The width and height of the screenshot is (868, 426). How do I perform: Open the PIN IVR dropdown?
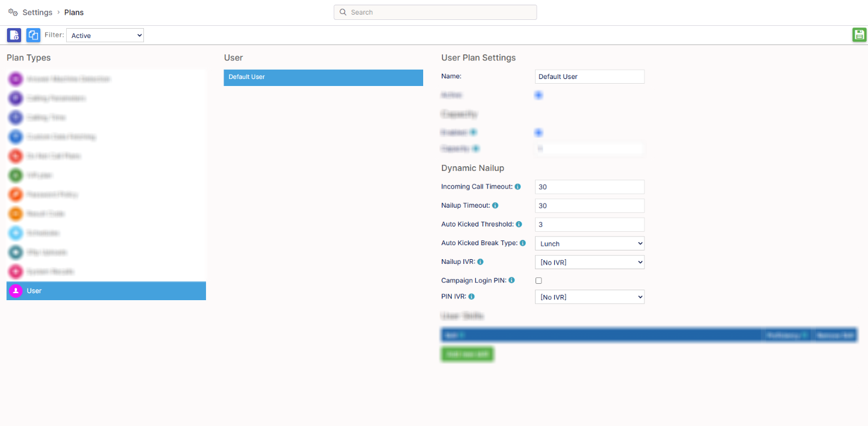click(x=589, y=297)
